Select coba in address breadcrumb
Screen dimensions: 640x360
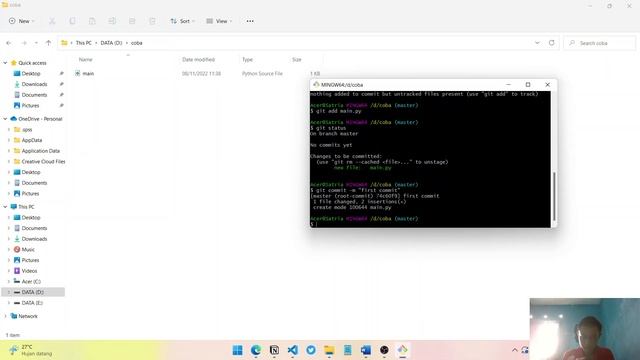137,43
